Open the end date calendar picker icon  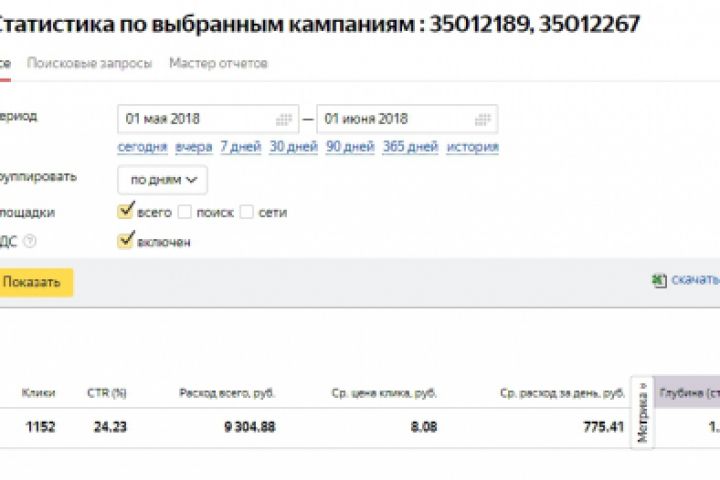tap(483, 119)
